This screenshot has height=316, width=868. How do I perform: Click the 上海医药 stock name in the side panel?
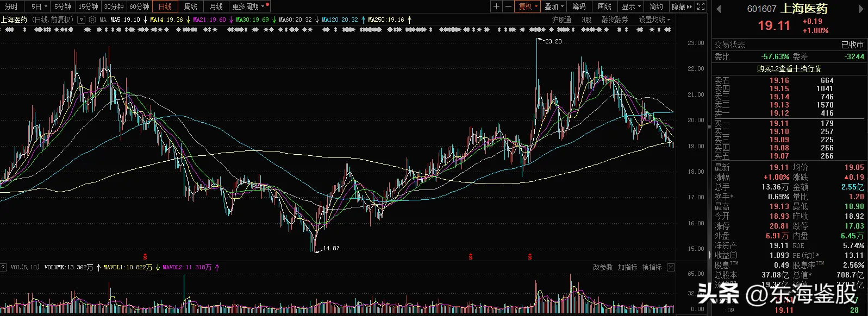coord(804,9)
